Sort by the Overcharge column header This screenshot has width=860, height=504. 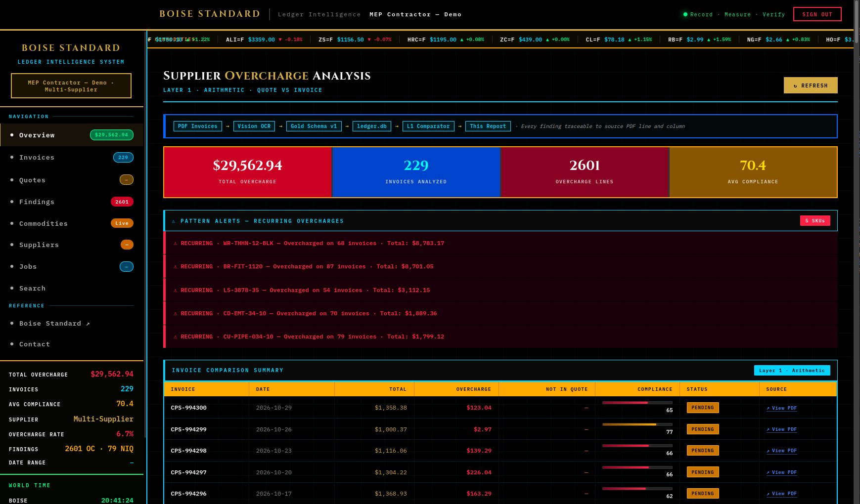click(x=456, y=389)
